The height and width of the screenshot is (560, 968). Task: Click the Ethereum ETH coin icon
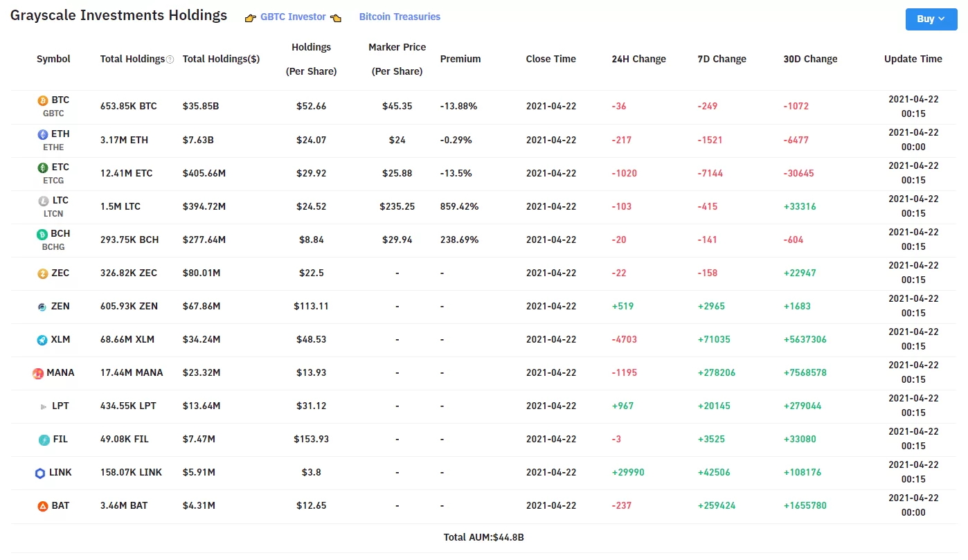(x=43, y=134)
